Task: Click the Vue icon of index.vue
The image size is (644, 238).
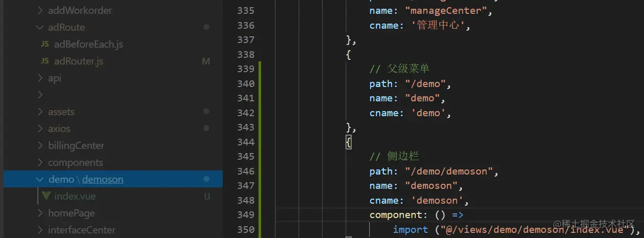Action: pyautogui.click(x=46, y=196)
